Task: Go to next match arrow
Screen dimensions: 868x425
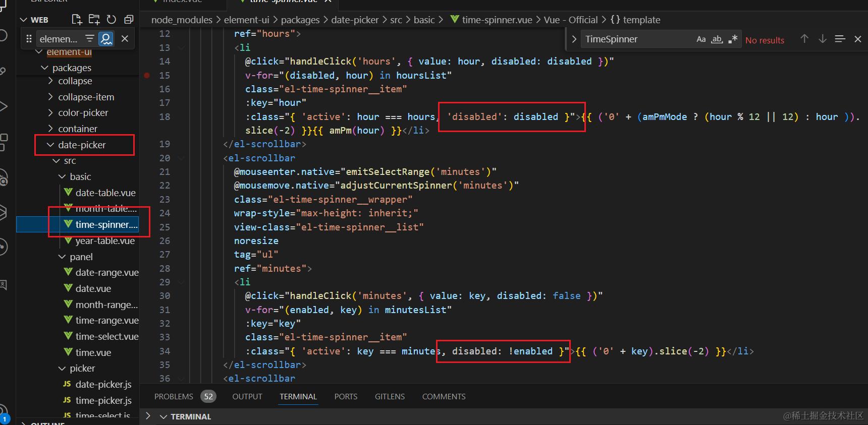Action: click(x=823, y=39)
